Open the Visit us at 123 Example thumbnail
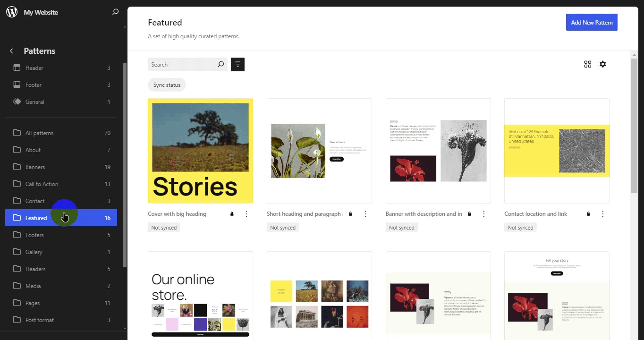The width and height of the screenshot is (644, 340). tap(557, 151)
